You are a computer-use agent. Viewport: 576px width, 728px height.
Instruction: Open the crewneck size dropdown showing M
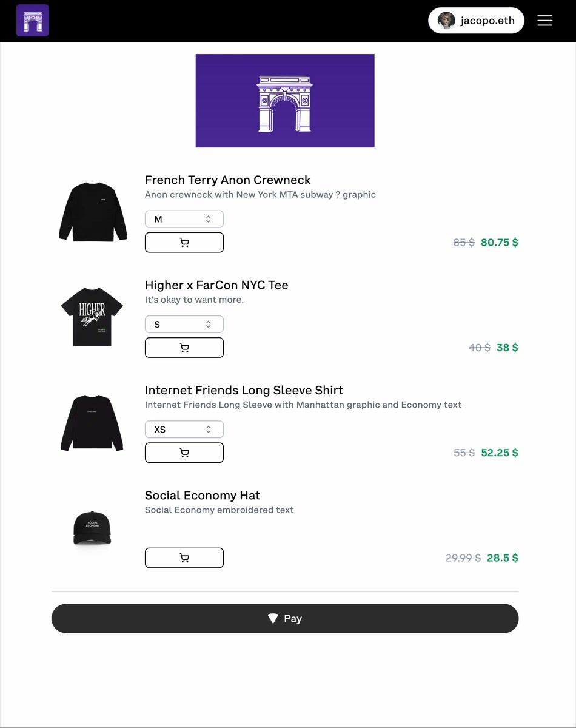(x=184, y=219)
